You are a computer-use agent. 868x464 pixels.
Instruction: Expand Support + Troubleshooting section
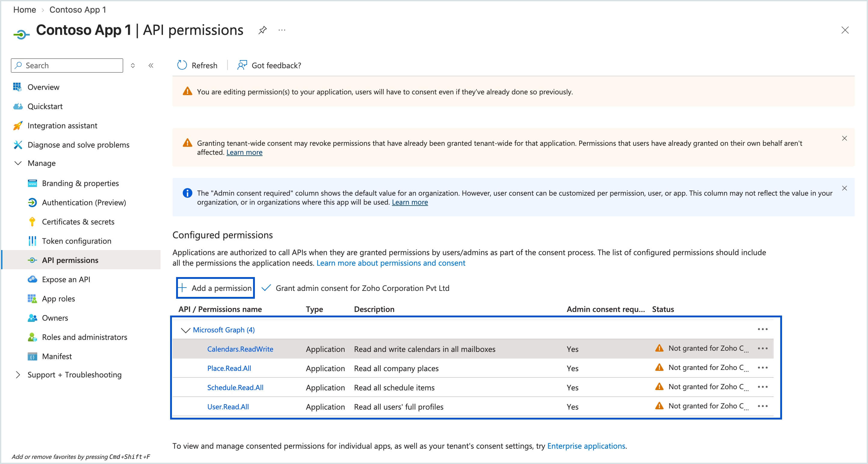pyautogui.click(x=18, y=374)
